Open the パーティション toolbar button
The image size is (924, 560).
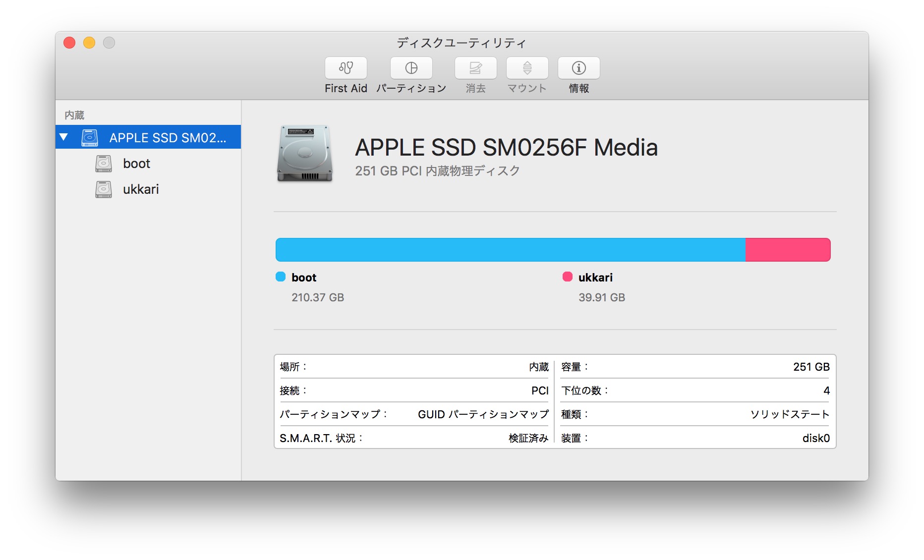click(x=411, y=68)
